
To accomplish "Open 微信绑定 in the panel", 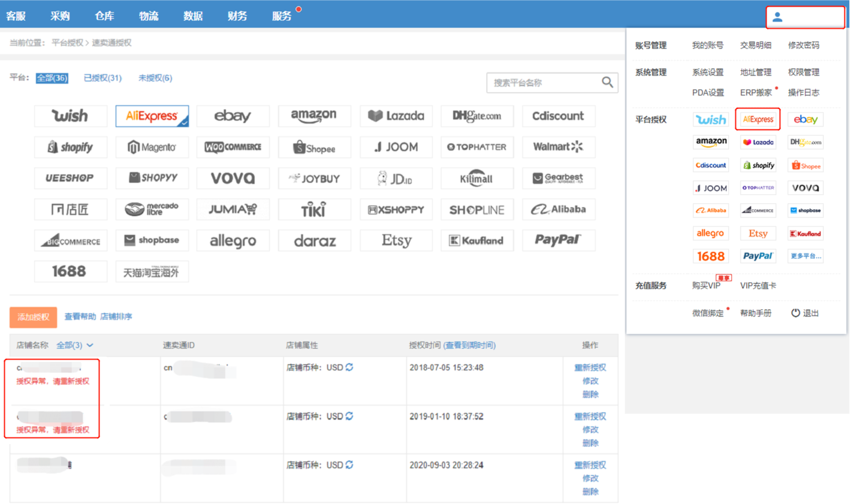I will pos(708,313).
